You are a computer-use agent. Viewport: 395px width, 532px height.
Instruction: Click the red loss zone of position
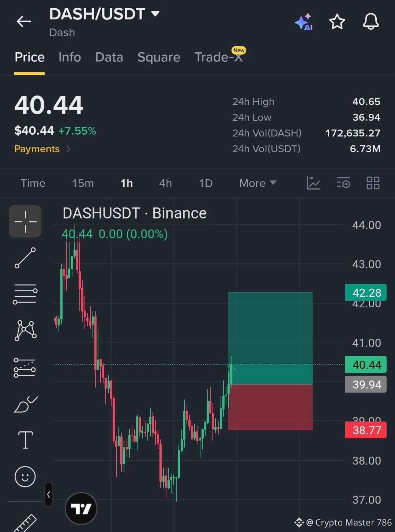270,407
